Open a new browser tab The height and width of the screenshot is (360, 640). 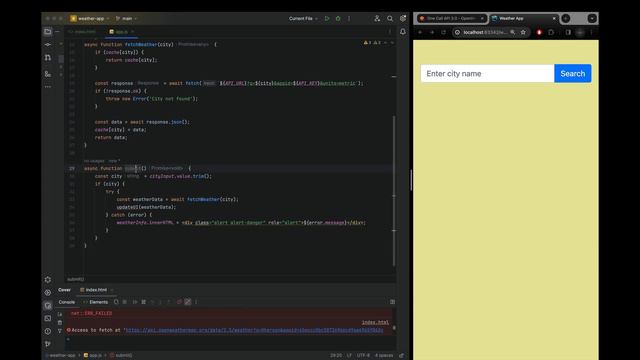566,18
